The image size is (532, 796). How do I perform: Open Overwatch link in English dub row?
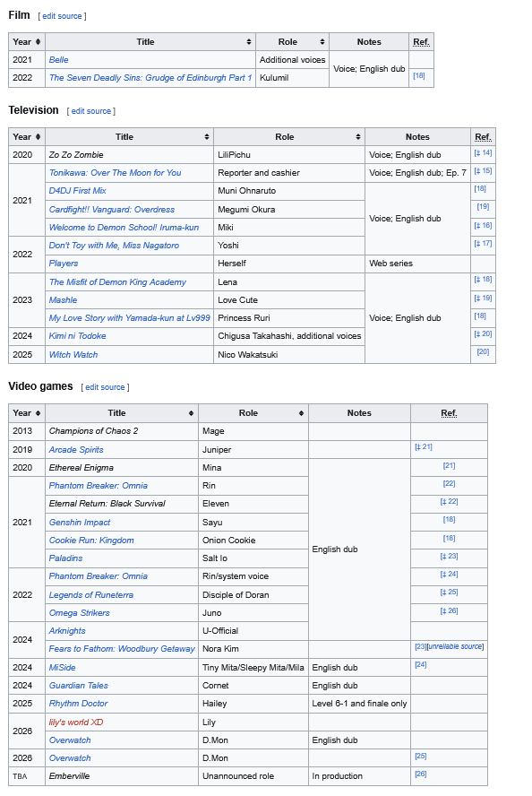pyautogui.click(x=70, y=740)
